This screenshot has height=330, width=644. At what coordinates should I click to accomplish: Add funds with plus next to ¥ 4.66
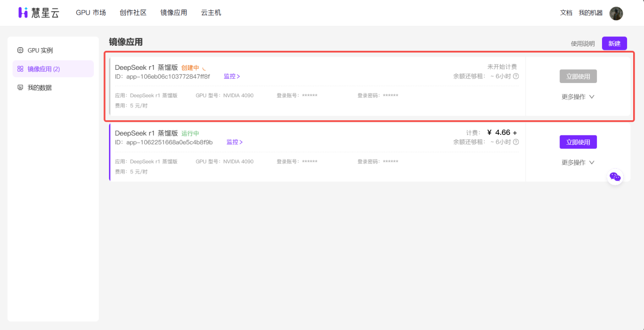515,133
